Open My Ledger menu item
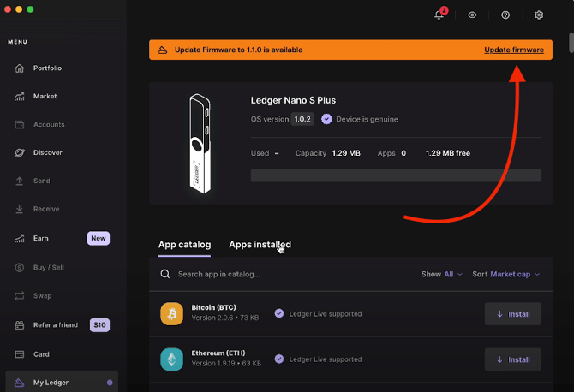 coord(63,383)
